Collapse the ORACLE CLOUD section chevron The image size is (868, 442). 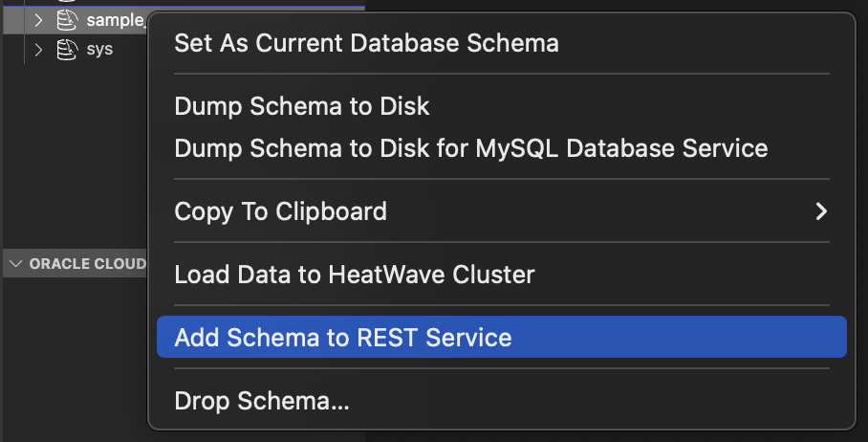15,263
